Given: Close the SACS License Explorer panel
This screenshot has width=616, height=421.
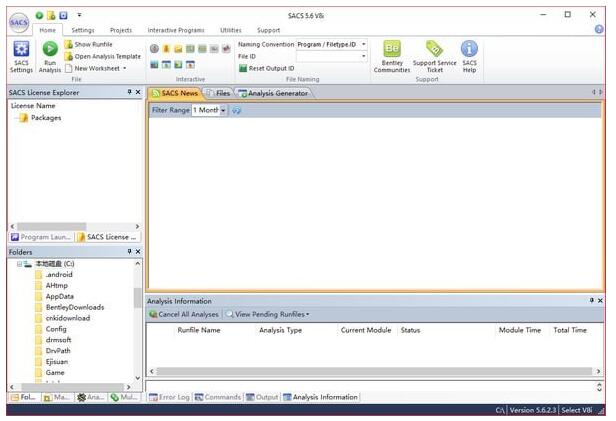Looking at the screenshot, I should click(138, 92).
